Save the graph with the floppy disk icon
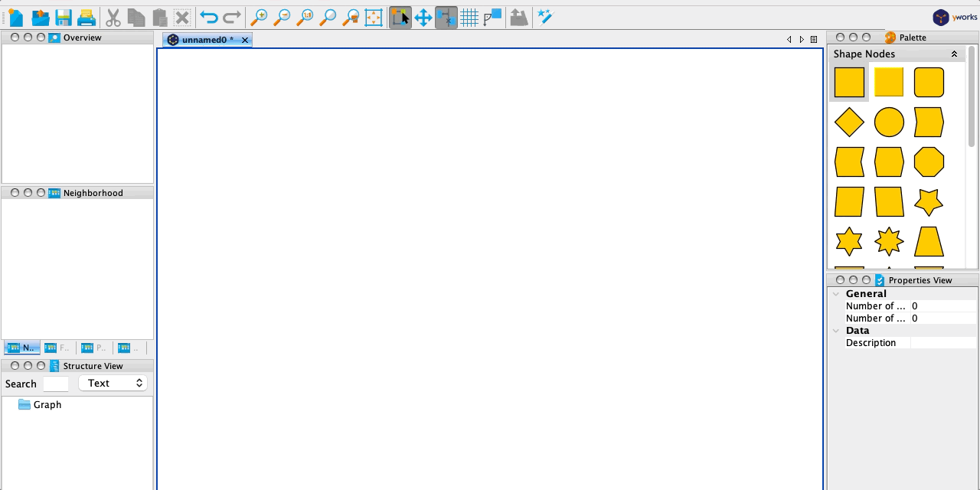Screen dimensions: 980x490 click(x=63, y=17)
